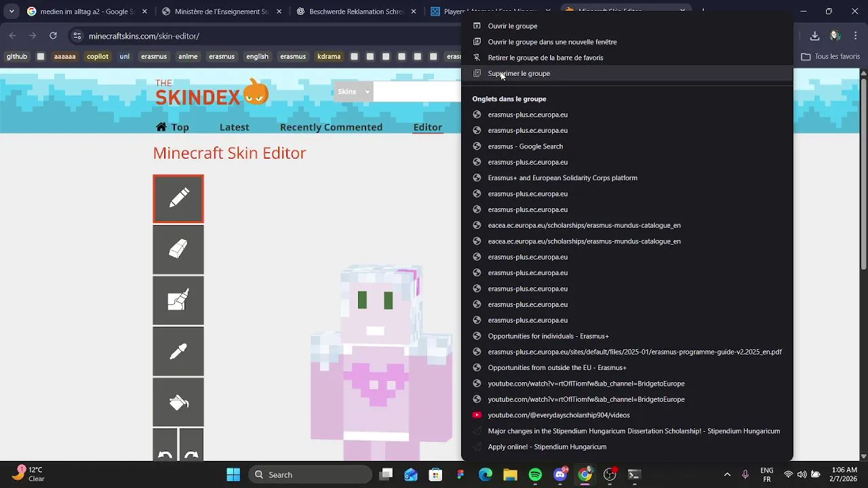Open the anime bookmark group
Screen dimensions: 868x488
coord(188,57)
